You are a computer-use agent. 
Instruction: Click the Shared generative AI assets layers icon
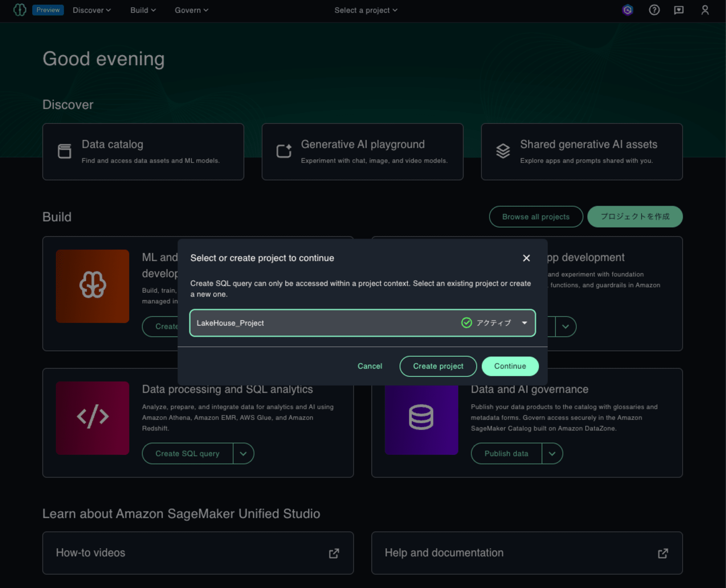[503, 151]
